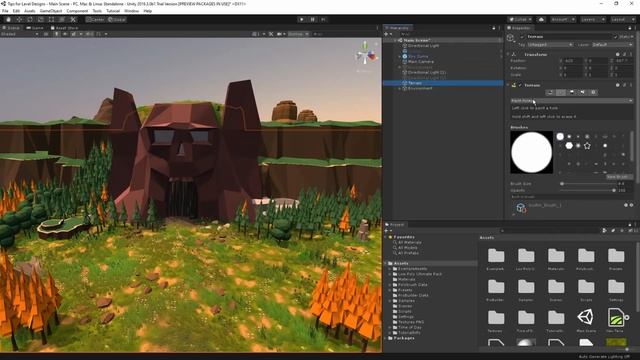
Task: Open the GameObject menu
Action: 51,11
